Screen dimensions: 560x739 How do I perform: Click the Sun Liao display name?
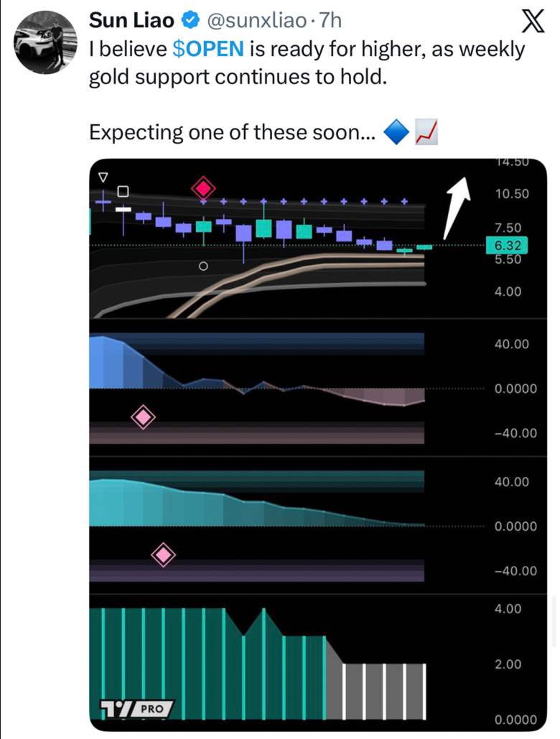(x=131, y=20)
